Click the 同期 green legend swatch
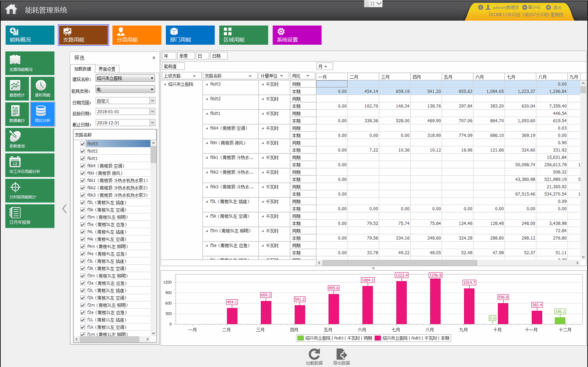588x367 pixels. tap(300, 338)
